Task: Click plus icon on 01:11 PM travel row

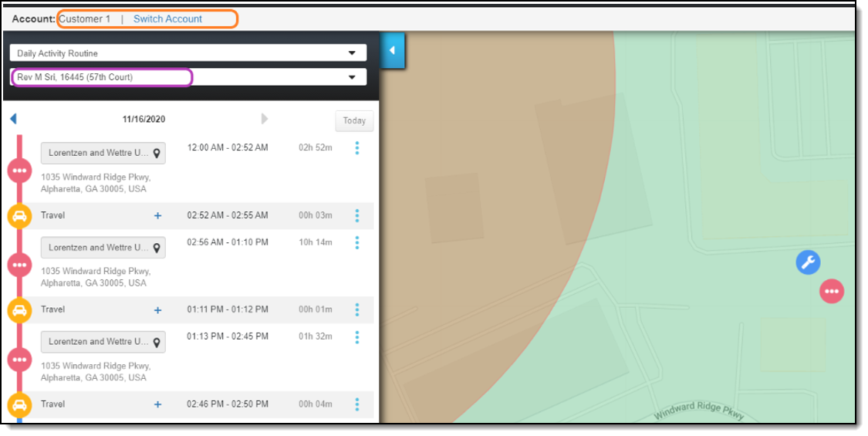Action: click(158, 310)
